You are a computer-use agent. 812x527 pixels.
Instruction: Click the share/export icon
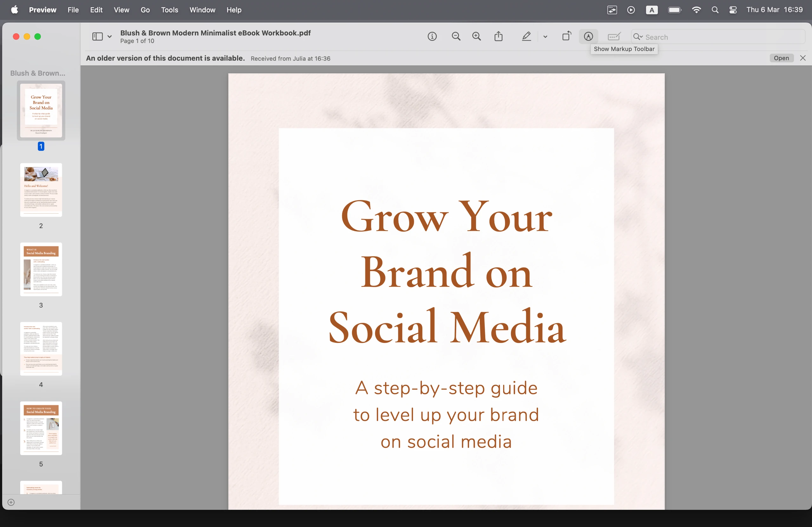tap(499, 37)
